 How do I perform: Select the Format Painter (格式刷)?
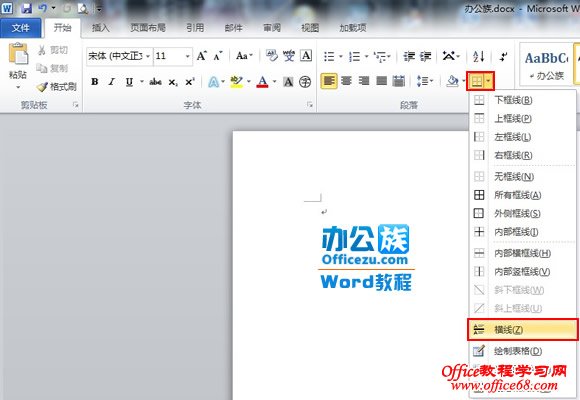tap(57, 87)
